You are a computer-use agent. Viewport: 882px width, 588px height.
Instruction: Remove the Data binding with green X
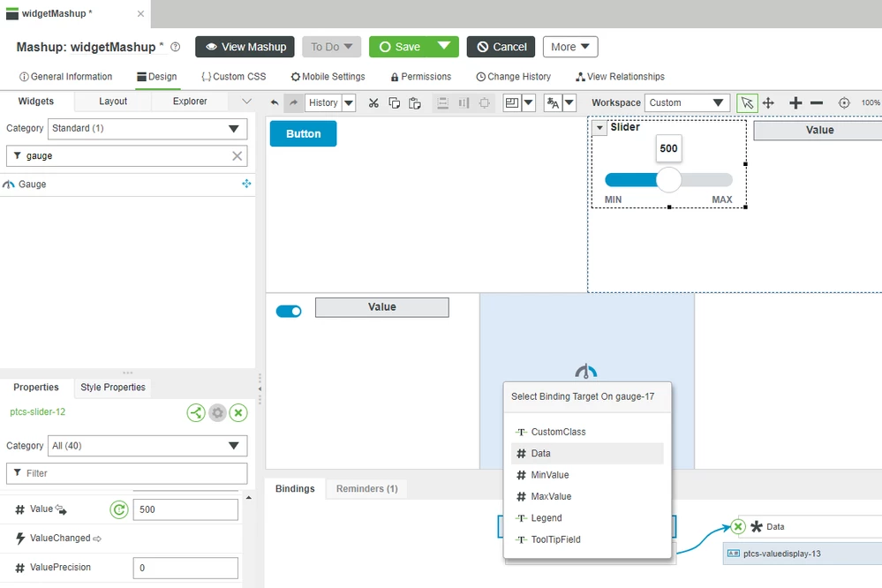(x=738, y=527)
